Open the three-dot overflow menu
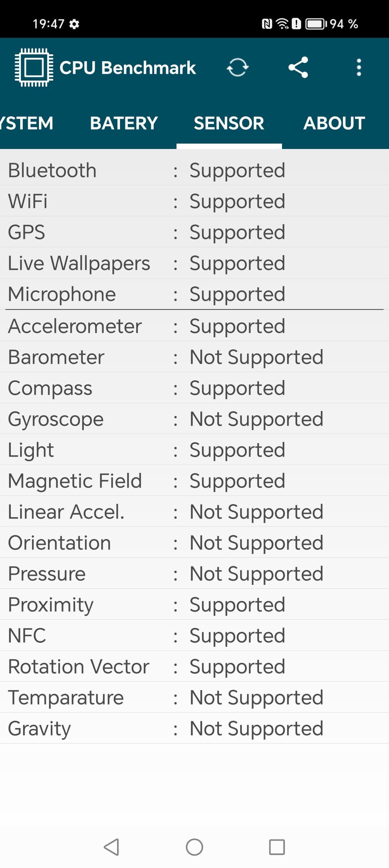Image resolution: width=389 pixels, height=868 pixels. 359,67
